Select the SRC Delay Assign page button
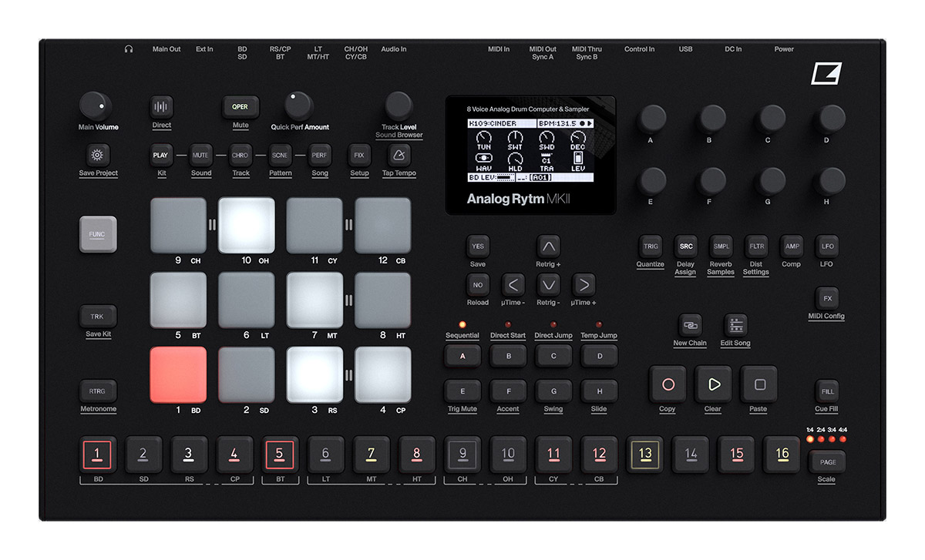 pyautogui.click(x=686, y=246)
